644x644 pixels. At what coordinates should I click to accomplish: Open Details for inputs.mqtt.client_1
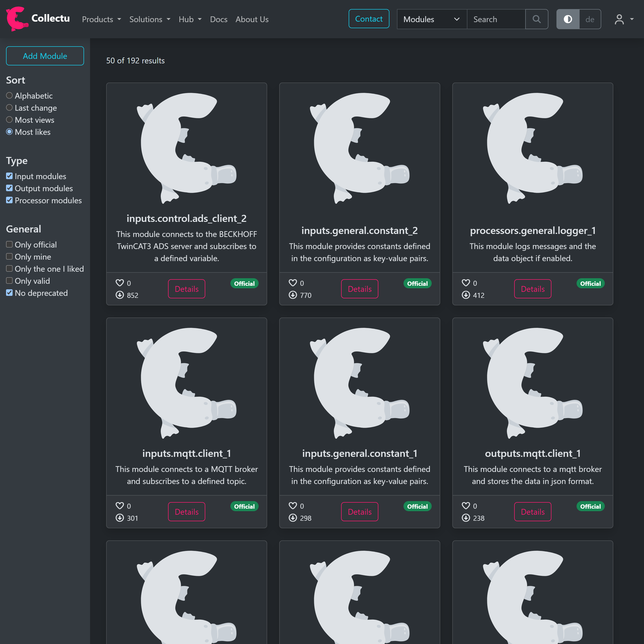pyautogui.click(x=187, y=512)
